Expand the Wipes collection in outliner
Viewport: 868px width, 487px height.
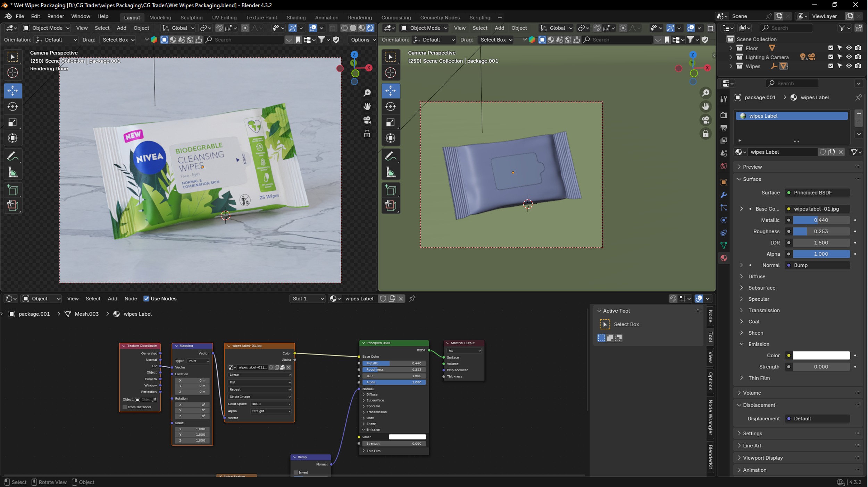click(731, 66)
